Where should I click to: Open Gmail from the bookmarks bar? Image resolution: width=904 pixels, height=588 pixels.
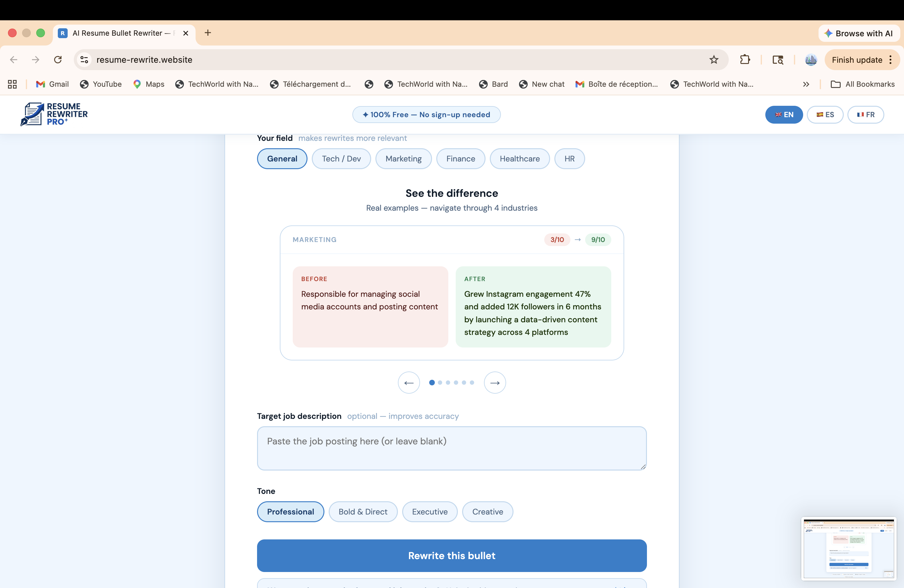tap(52, 84)
